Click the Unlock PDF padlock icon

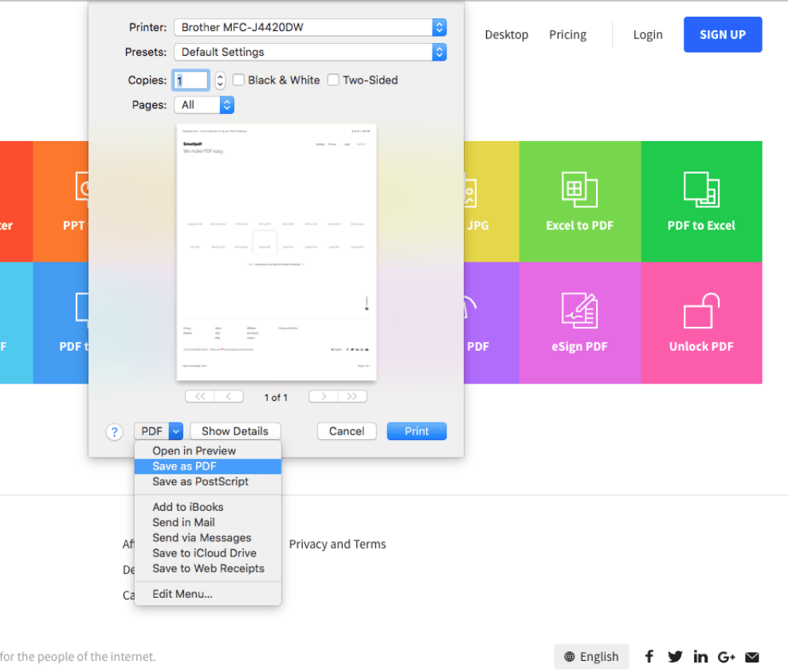(702, 311)
